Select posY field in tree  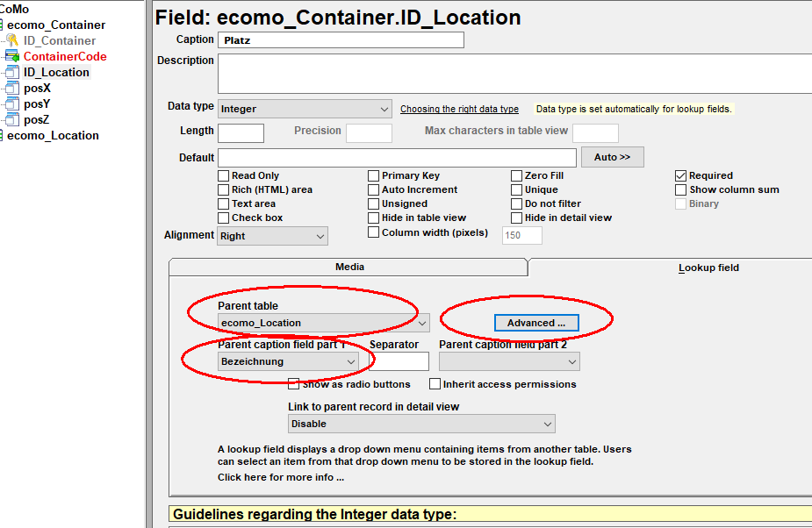[37, 104]
